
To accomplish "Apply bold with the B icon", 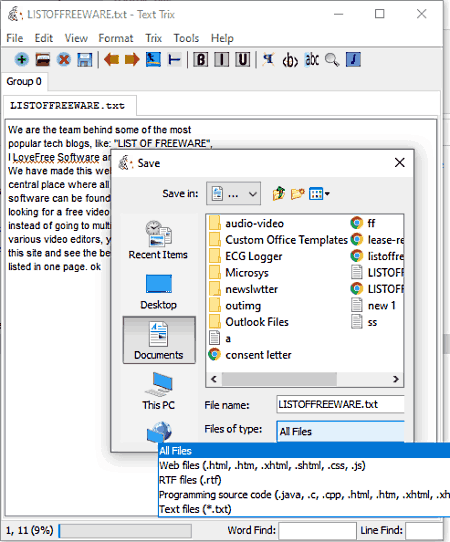I will [x=200, y=60].
